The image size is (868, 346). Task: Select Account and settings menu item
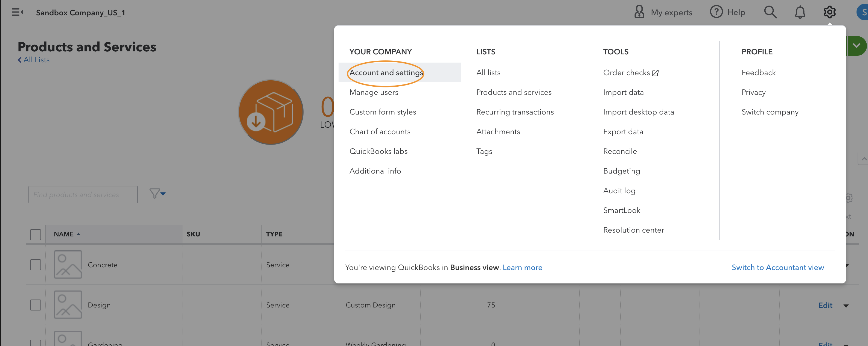386,73
